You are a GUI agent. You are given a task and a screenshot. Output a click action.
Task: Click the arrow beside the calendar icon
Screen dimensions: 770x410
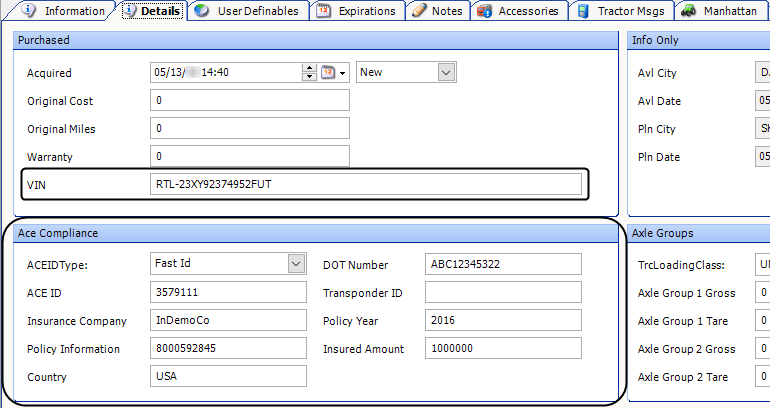coord(343,72)
